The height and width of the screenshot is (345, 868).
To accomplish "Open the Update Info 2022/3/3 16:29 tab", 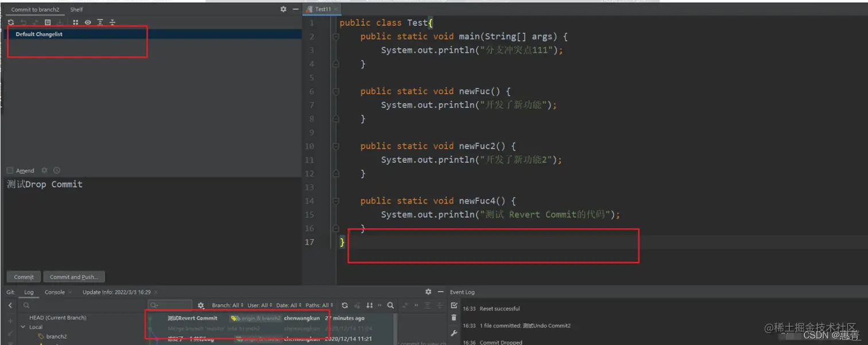I will pos(117,292).
